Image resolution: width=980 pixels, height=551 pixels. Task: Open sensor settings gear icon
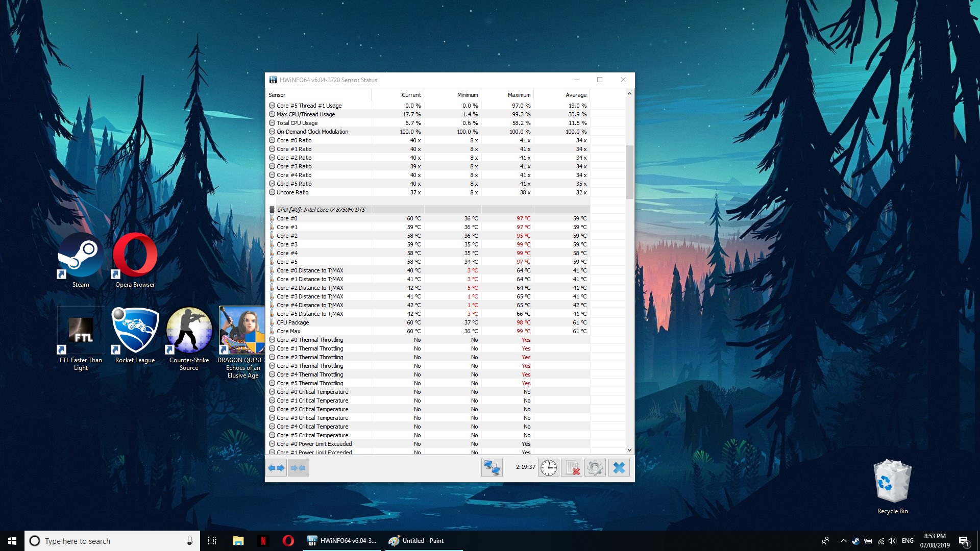(x=595, y=468)
